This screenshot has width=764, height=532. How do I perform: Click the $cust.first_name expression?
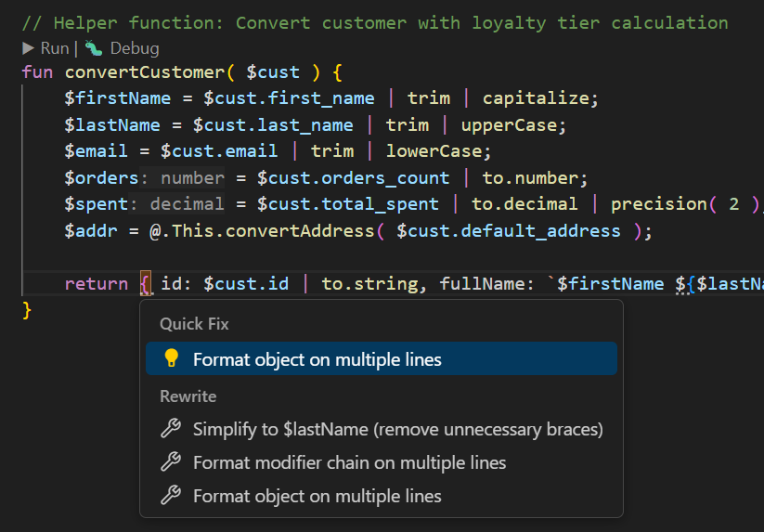click(x=289, y=97)
